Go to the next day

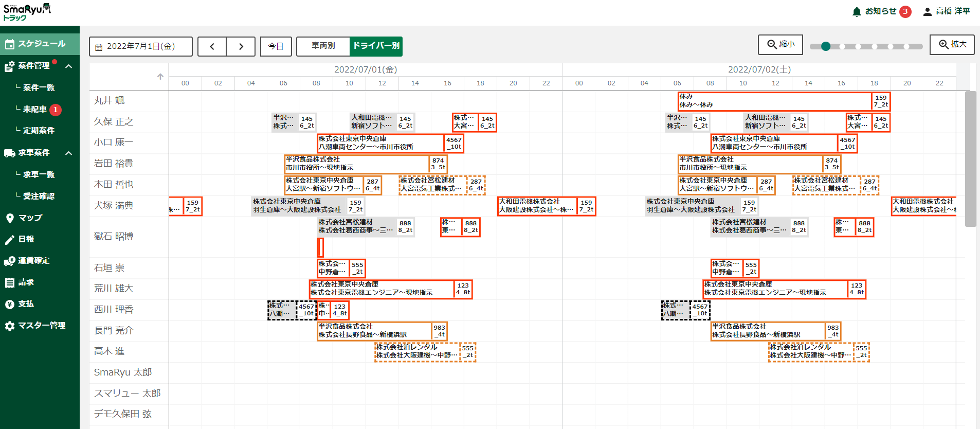click(241, 46)
